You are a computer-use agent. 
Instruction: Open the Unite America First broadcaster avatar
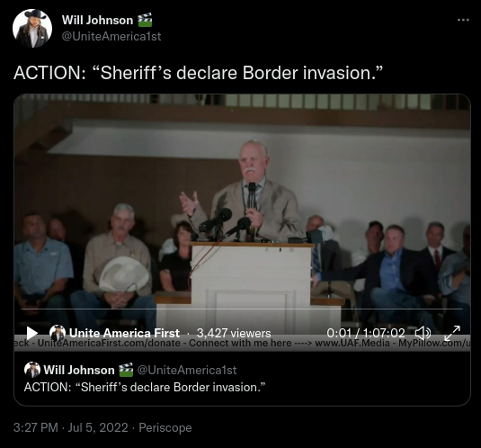[x=58, y=333]
